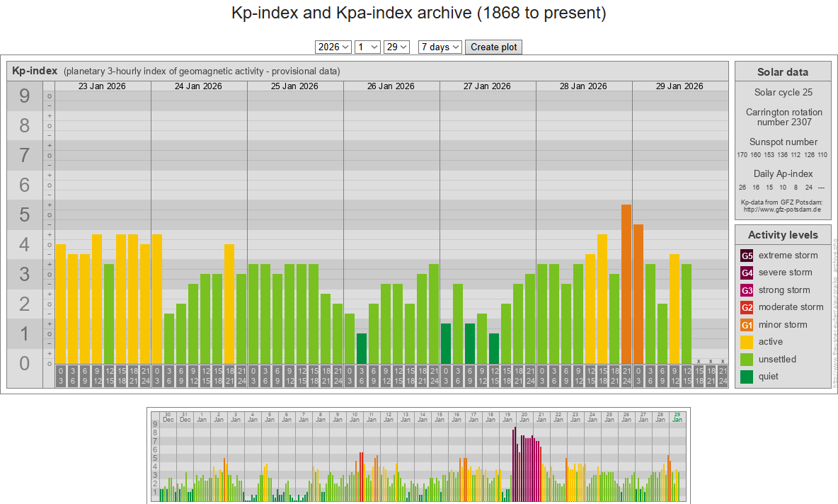
Task: Click the page title Kp-index and Kpa-index archive
Action: 418,13
